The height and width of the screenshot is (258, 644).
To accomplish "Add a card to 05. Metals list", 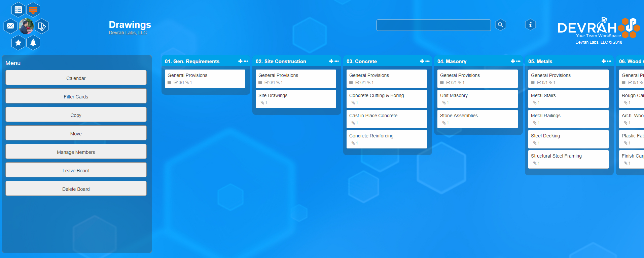I will coord(604,61).
